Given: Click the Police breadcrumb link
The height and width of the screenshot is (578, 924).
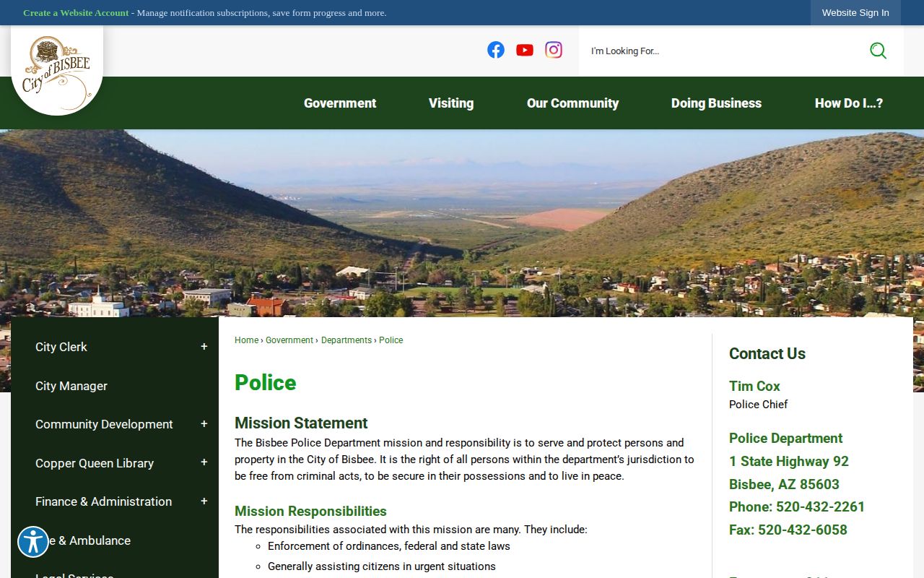Looking at the screenshot, I should coord(391,340).
